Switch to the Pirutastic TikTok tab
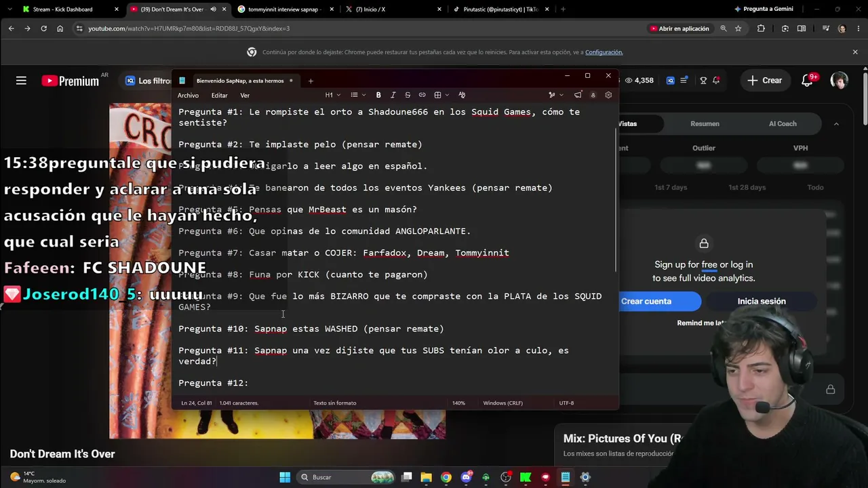 [501, 9]
